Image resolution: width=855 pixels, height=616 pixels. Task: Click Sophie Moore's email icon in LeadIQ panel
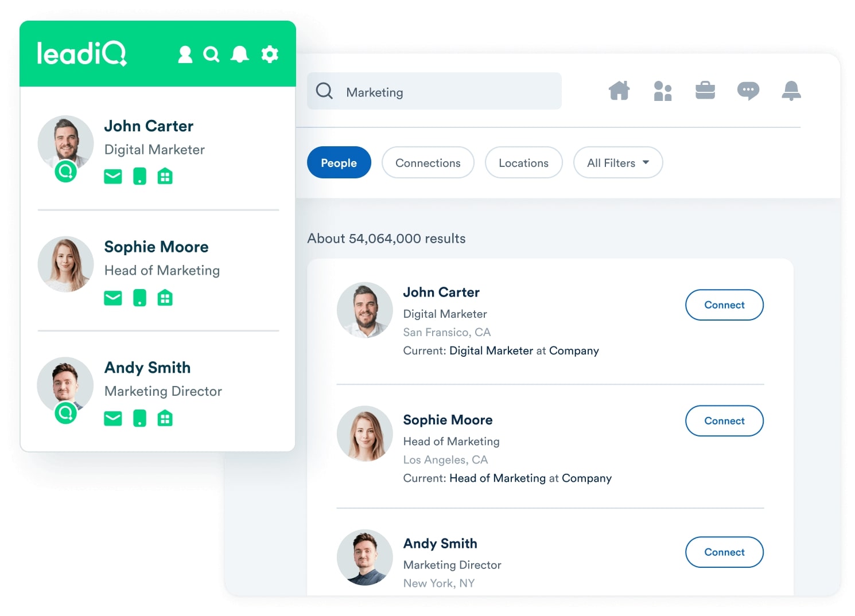[113, 298]
